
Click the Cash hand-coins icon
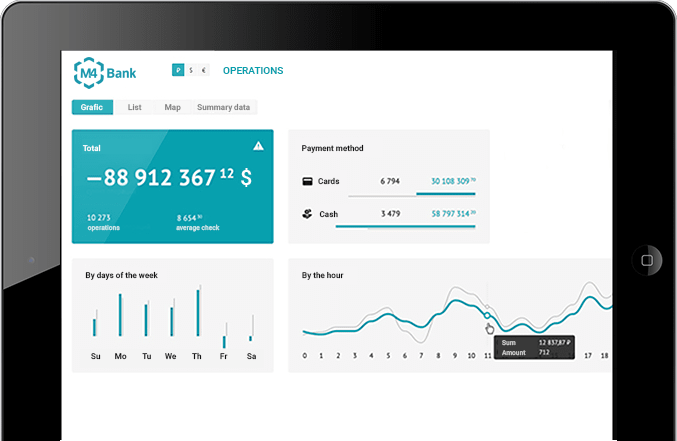click(x=307, y=213)
